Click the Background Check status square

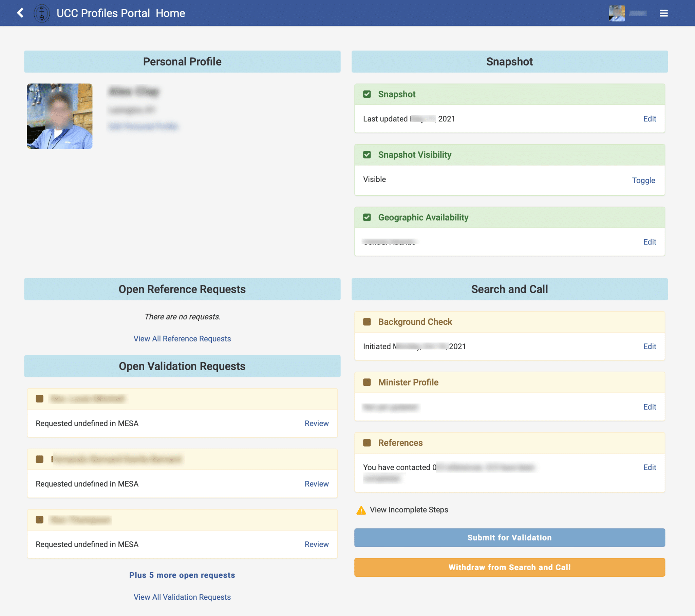coord(367,322)
